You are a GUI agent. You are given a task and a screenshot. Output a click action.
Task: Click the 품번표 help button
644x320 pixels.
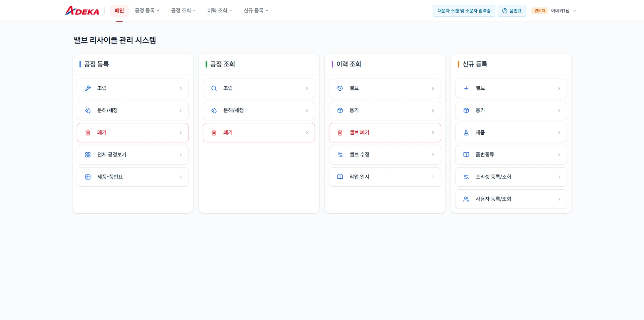pyautogui.click(x=512, y=11)
